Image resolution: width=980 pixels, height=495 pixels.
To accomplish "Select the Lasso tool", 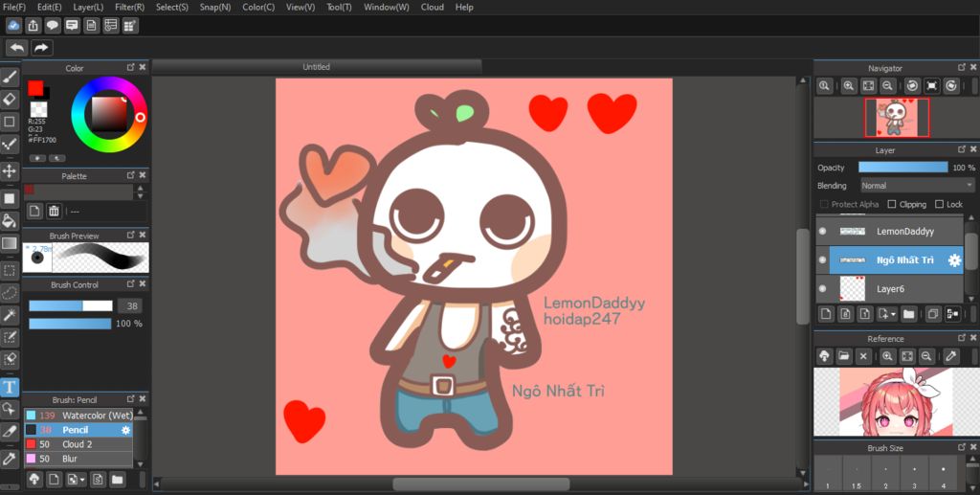I will tap(10, 293).
